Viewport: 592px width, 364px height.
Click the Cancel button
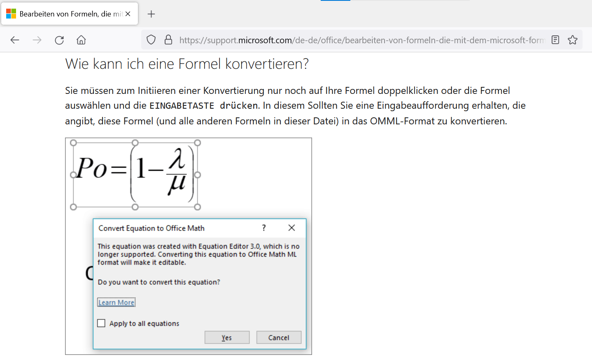279,338
